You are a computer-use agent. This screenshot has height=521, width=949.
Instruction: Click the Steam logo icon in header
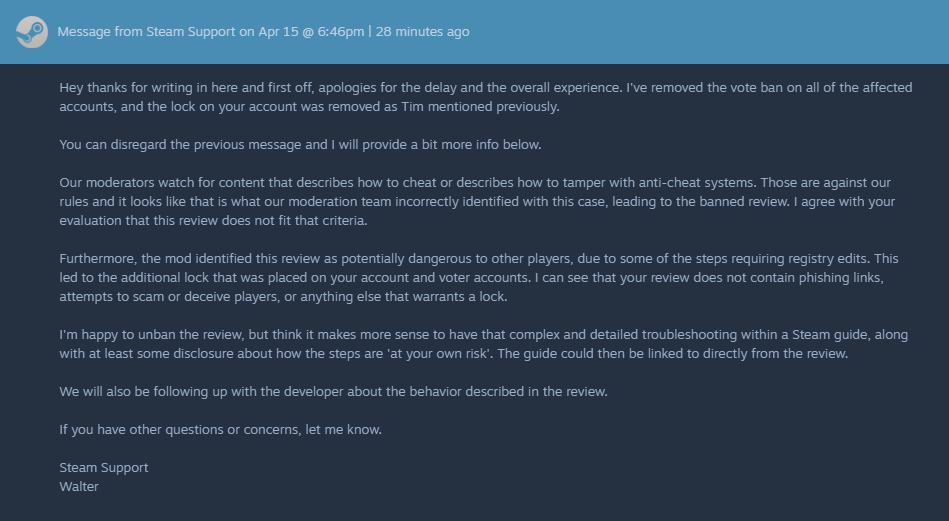click(x=31, y=32)
